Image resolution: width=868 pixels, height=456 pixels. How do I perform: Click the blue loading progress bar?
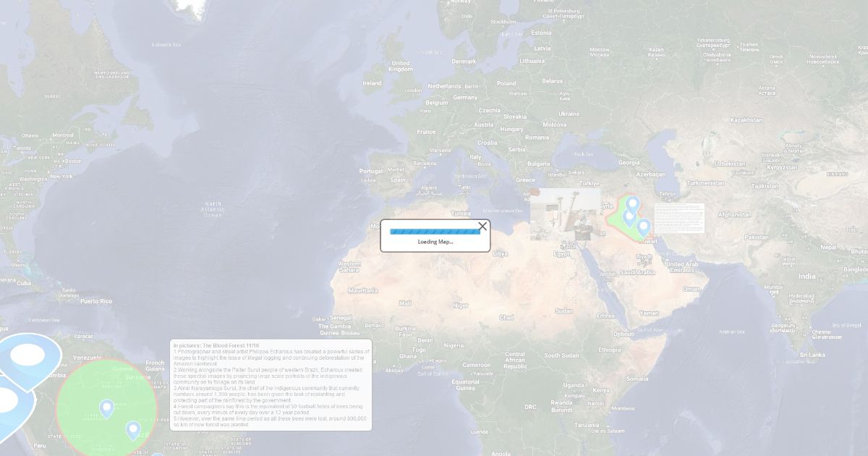coord(435,232)
